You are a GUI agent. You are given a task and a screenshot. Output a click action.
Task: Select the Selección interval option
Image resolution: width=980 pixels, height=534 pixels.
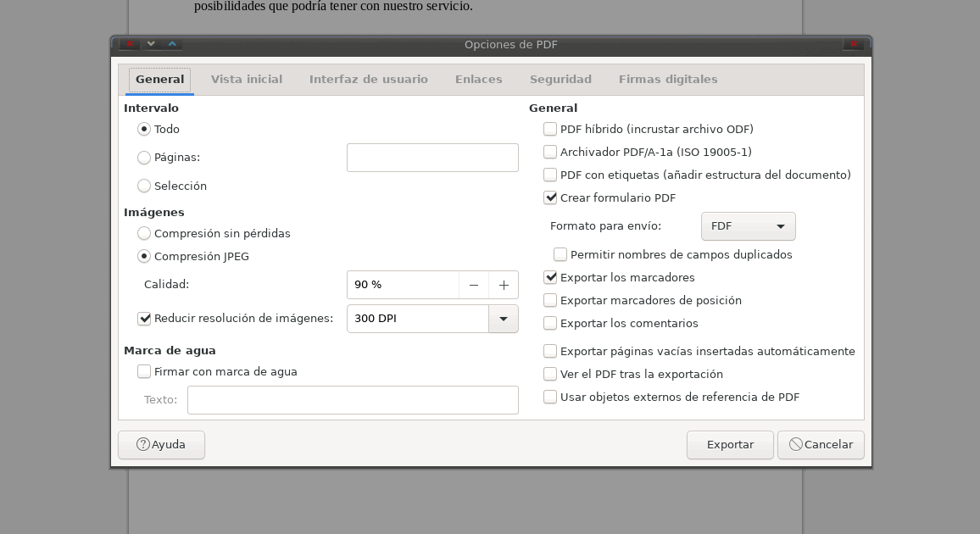[x=144, y=186]
